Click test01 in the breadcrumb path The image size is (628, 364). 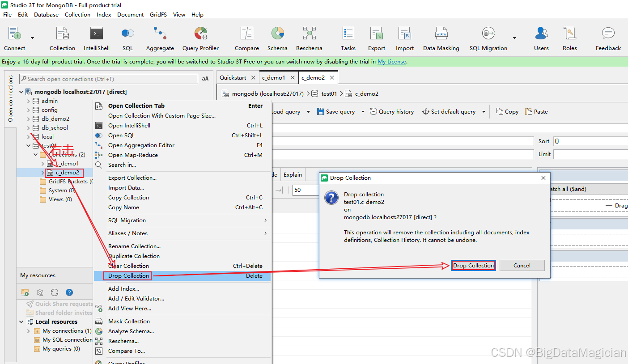click(329, 94)
